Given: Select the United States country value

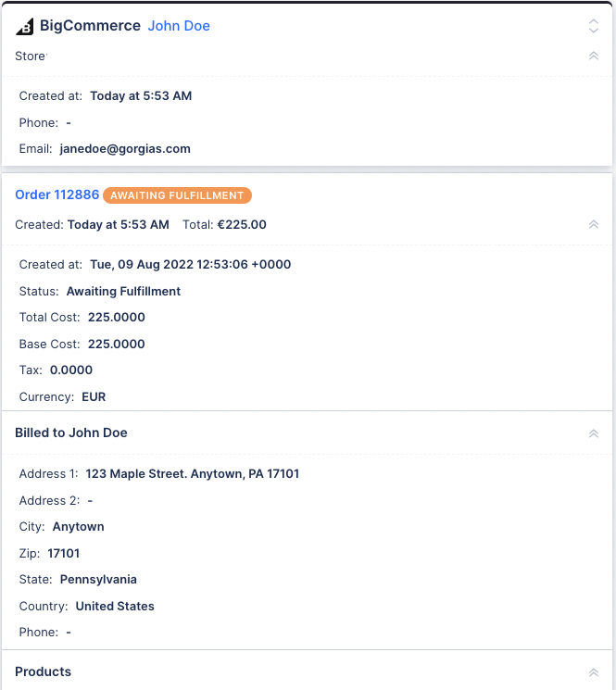Looking at the screenshot, I should point(115,606).
